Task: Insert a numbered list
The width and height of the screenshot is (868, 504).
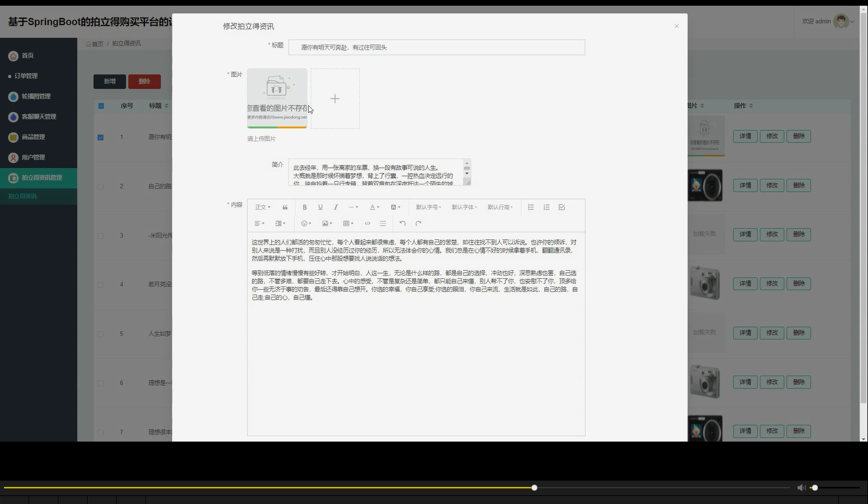Action: pyautogui.click(x=546, y=207)
